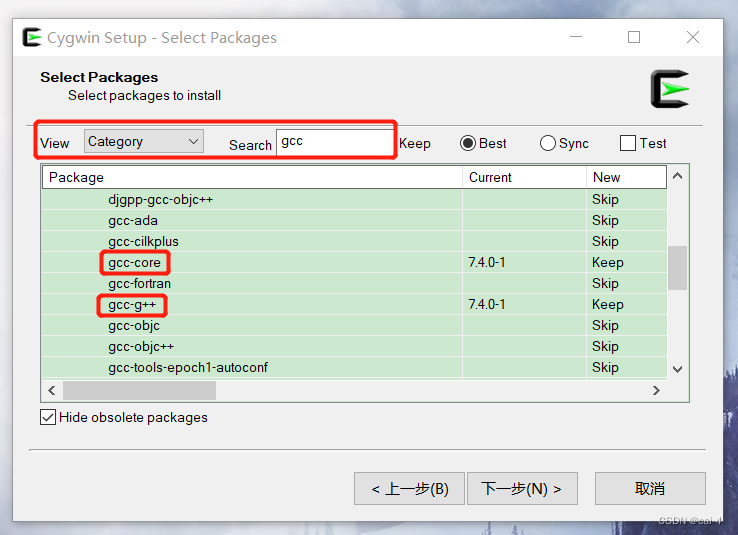Select the gcc-ada package name
Viewport: 738px width, 535px height.
click(x=133, y=221)
